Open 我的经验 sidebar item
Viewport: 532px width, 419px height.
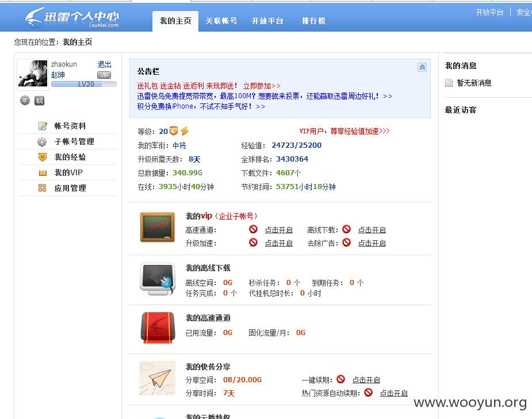pos(70,157)
